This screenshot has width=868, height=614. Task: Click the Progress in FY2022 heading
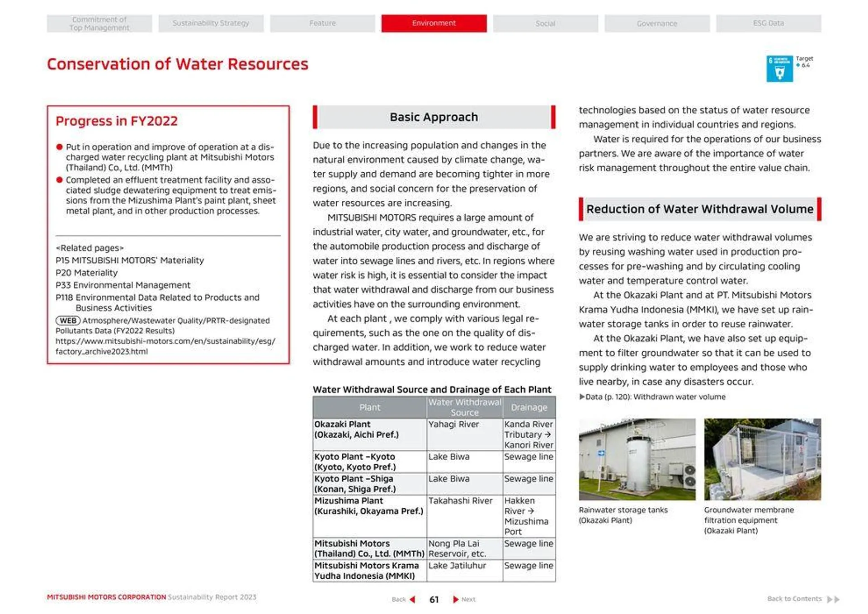pos(117,121)
